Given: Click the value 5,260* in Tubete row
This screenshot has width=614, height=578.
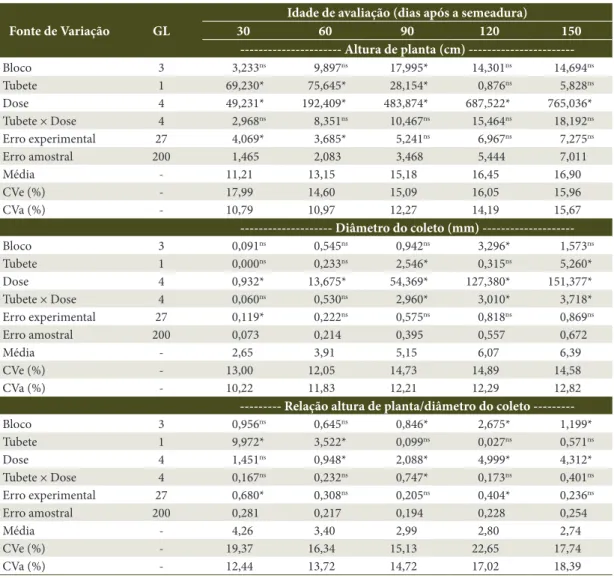Looking at the screenshot, I should pyautogui.click(x=576, y=264).
